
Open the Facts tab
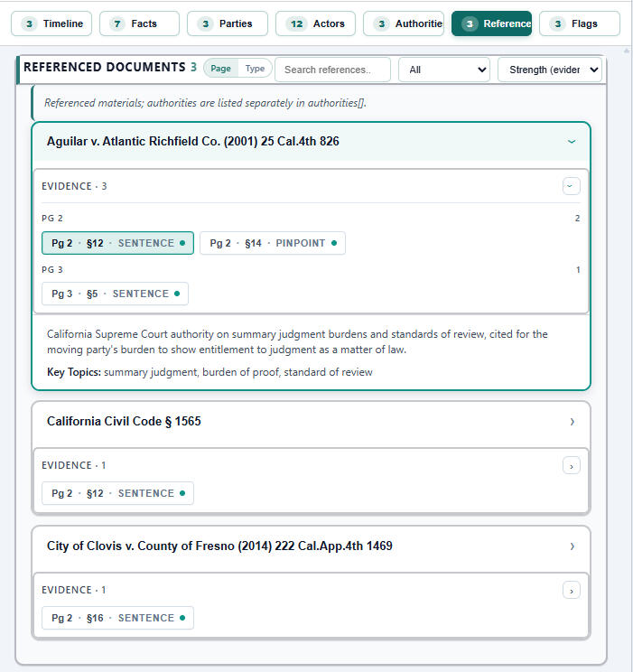point(139,23)
